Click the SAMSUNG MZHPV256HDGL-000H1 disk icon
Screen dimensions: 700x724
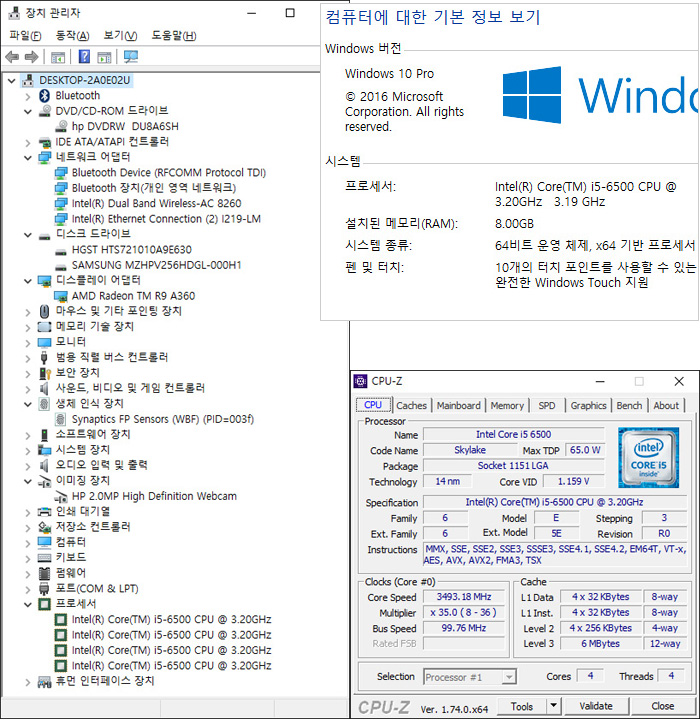click(x=60, y=267)
